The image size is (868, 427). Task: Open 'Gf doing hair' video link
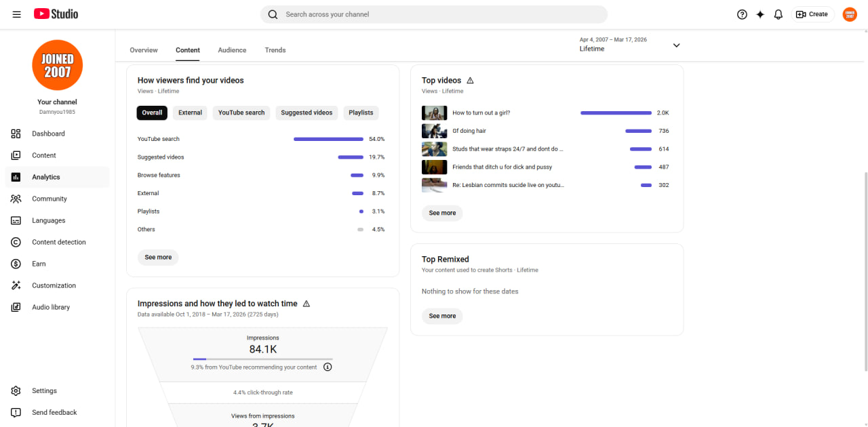click(469, 131)
